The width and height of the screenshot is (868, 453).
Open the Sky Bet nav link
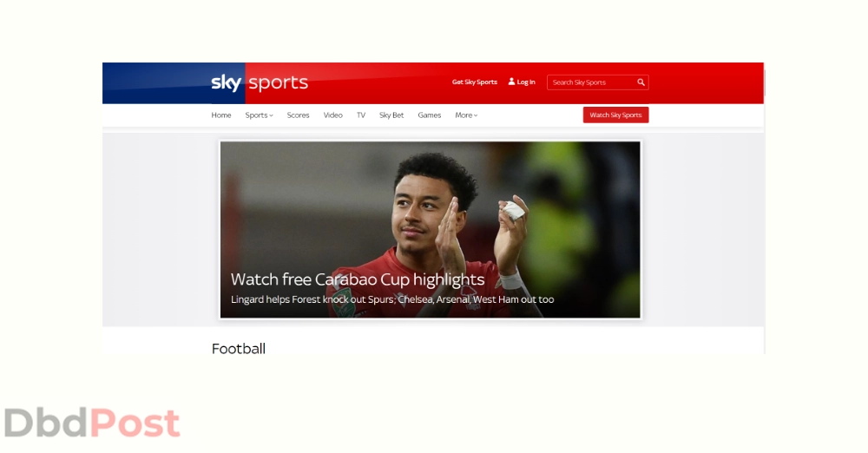[x=391, y=115]
